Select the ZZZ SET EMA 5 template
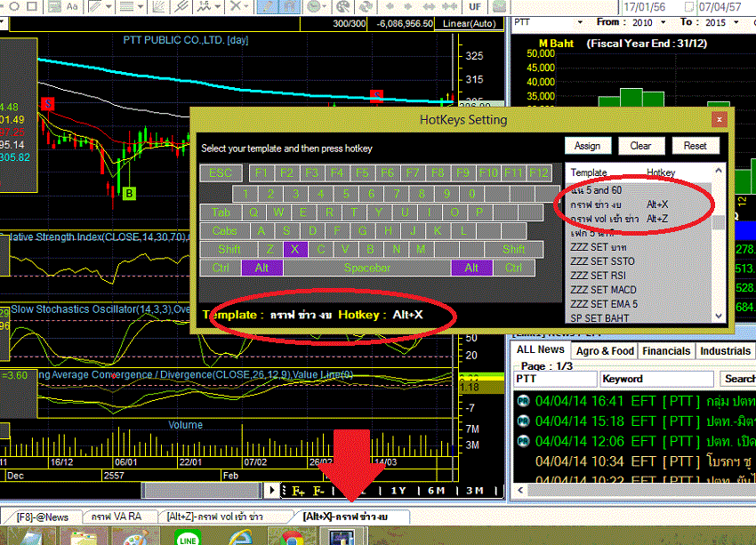This screenshot has width=756, height=545. pyautogui.click(x=639, y=304)
